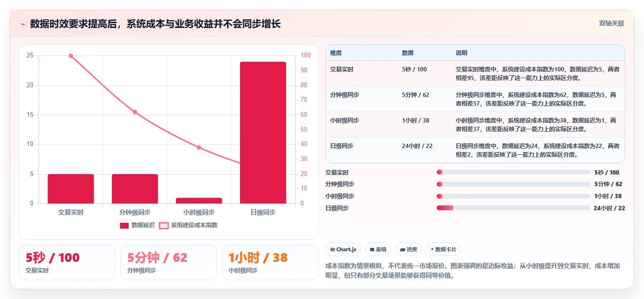
Task: Click the 小时级同步 bar in the chart
Action: pos(199,201)
